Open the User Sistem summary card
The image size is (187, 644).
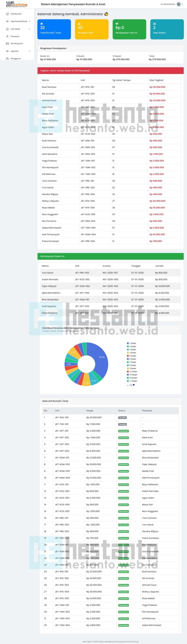167,29
